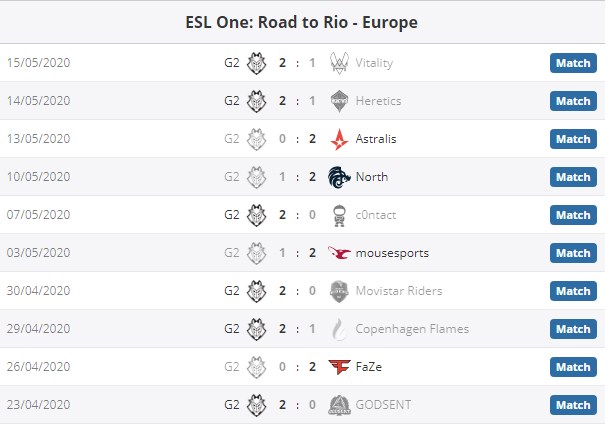Follow the Astralis team name link

tap(376, 139)
